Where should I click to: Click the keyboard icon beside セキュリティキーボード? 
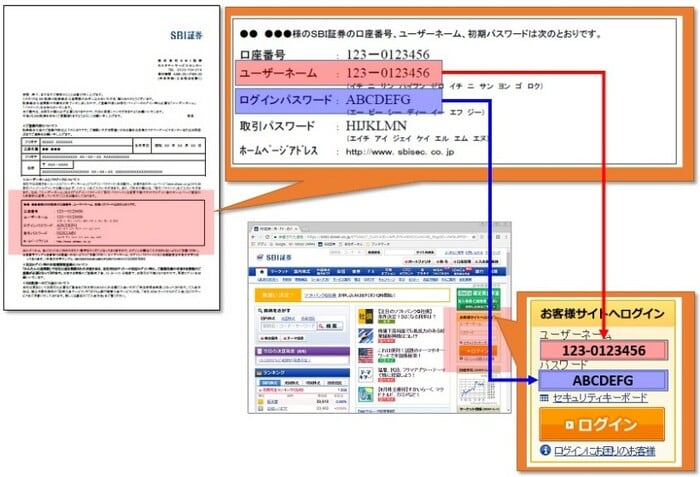coord(544,398)
